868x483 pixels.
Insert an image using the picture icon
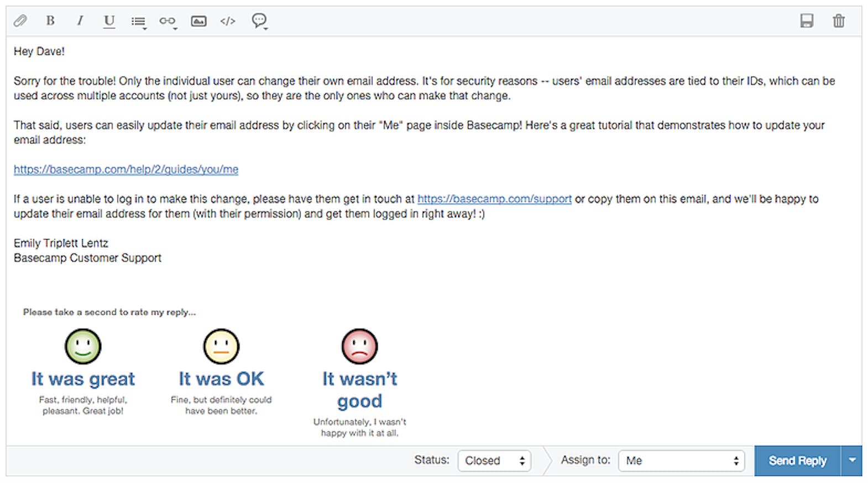198,21
